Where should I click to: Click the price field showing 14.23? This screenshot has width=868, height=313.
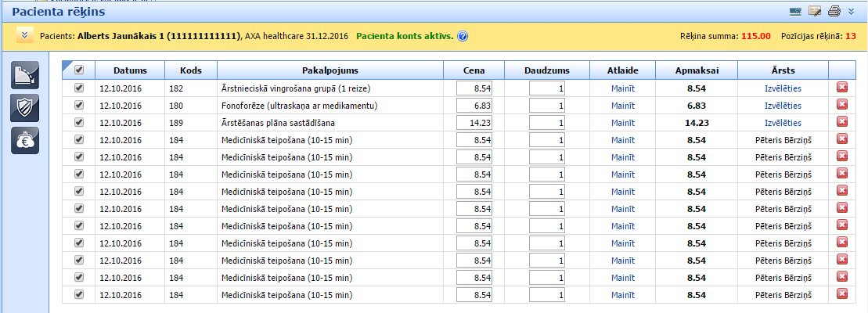(x=474, y=123)
